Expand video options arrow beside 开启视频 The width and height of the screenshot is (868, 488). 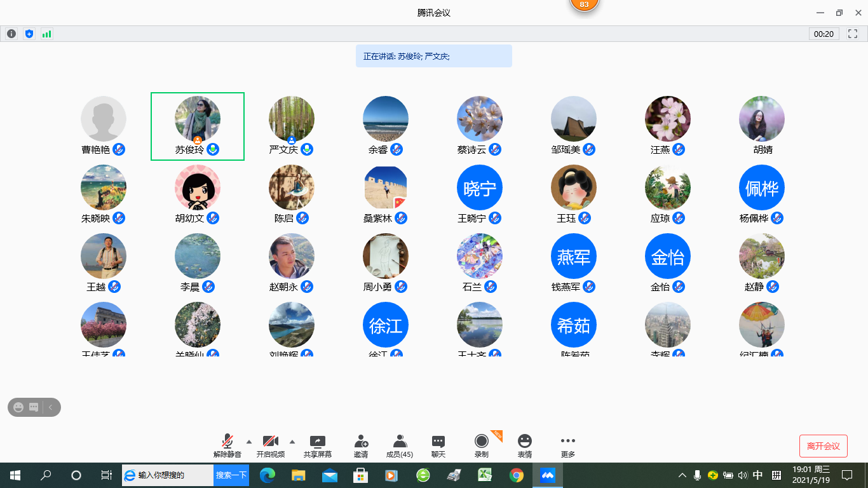292,441
